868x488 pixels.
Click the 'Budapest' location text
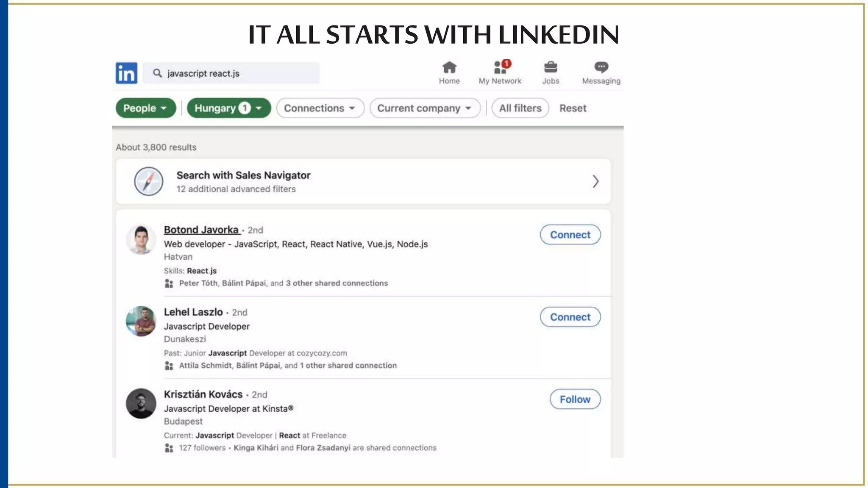click(183, 421)
